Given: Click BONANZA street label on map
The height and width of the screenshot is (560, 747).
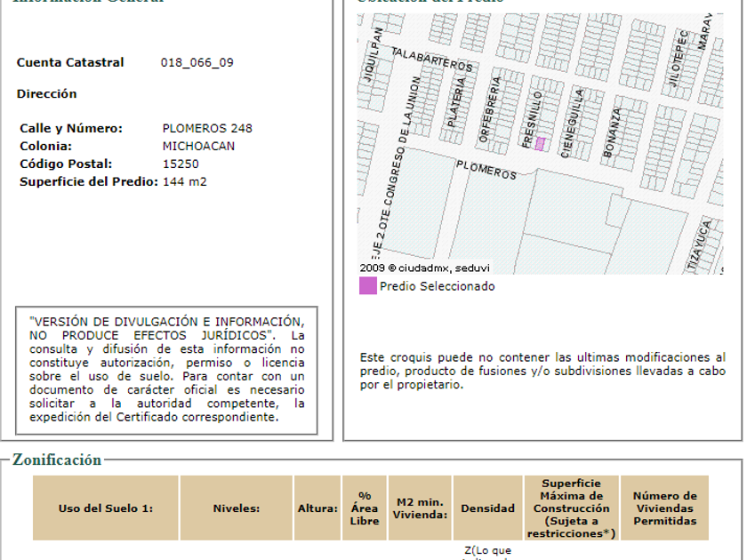Looking at the screenshot, I should tap(612, 132).
